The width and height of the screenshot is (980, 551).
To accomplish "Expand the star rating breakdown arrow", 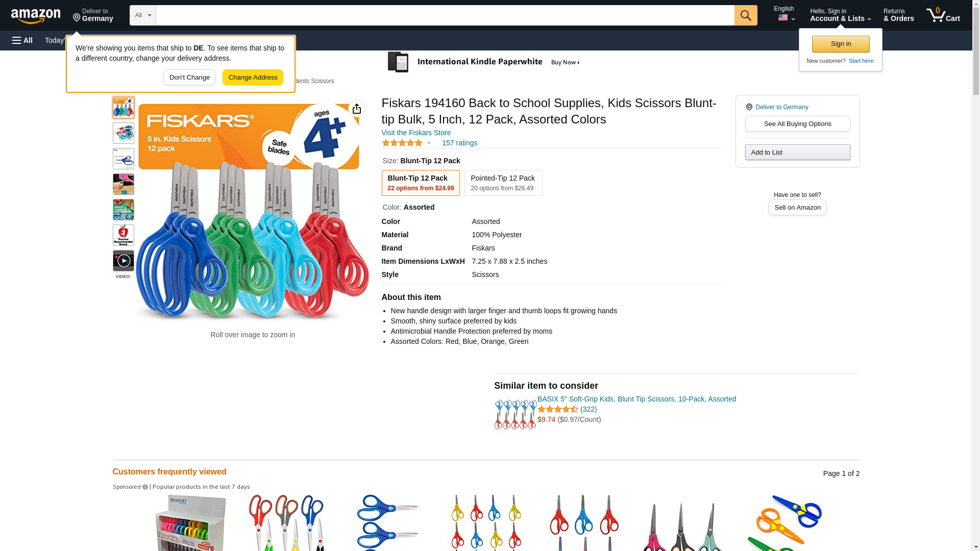I will (x=429, y=143).
